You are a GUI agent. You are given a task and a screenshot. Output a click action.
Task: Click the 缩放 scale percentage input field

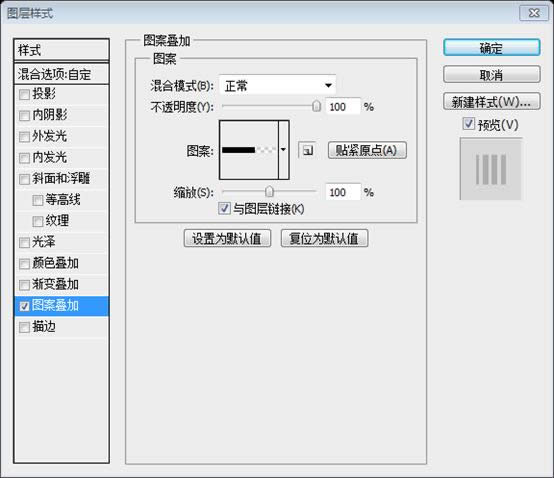[x=343, y=192]
